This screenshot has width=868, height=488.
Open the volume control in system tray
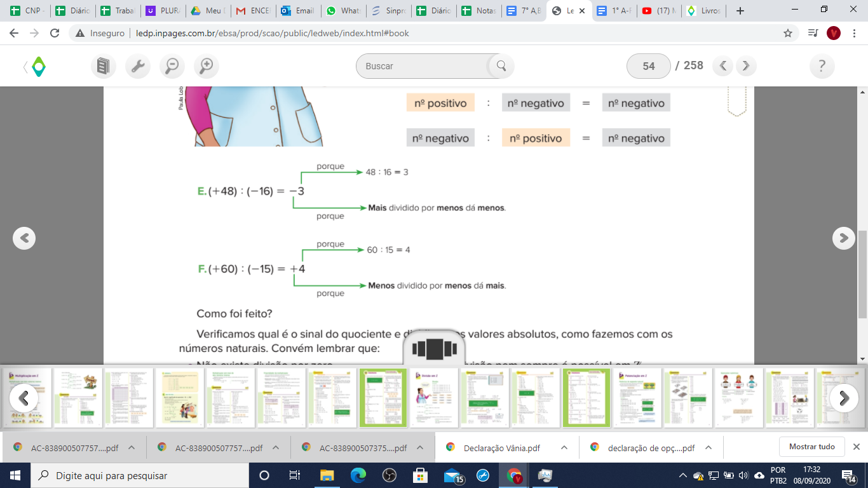point(743,475)
